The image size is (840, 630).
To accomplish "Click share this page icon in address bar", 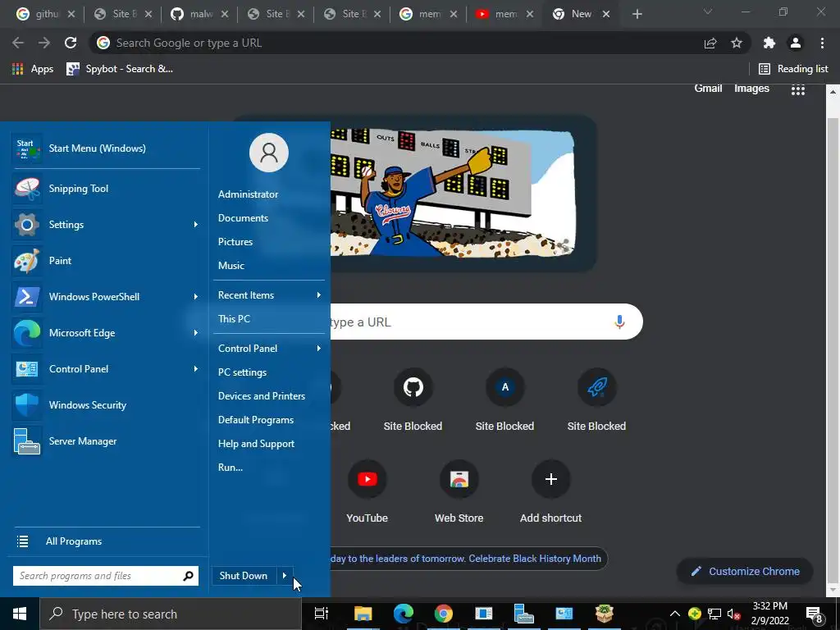I will (710, 43).
